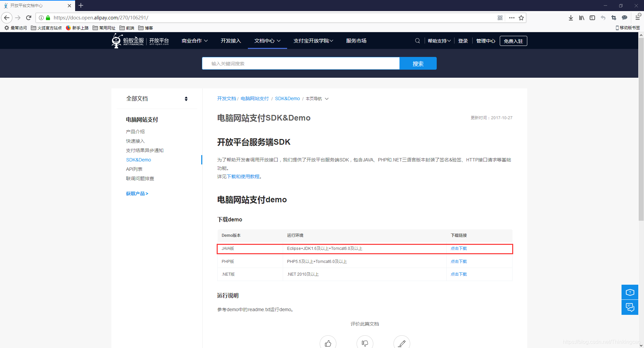Click 点击下载 for the JAVA版 demo

pos(459,249)
